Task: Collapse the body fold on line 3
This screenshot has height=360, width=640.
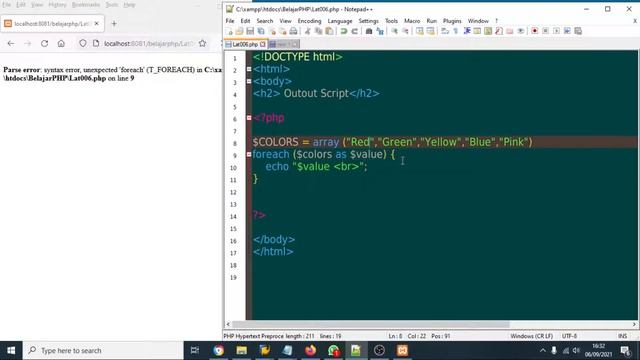Action: 249,82
